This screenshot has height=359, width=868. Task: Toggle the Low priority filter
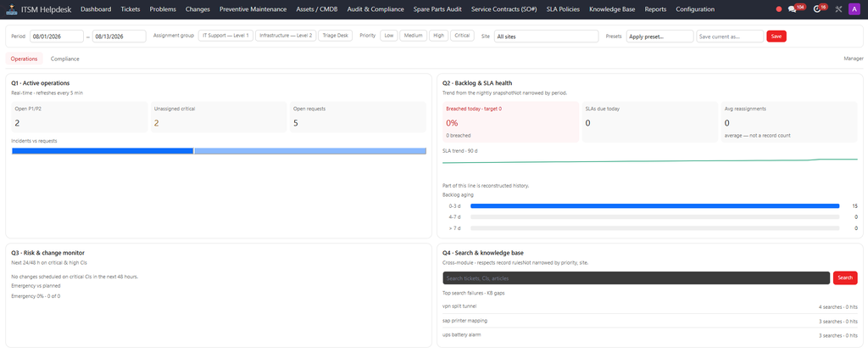tap(389, 36)
